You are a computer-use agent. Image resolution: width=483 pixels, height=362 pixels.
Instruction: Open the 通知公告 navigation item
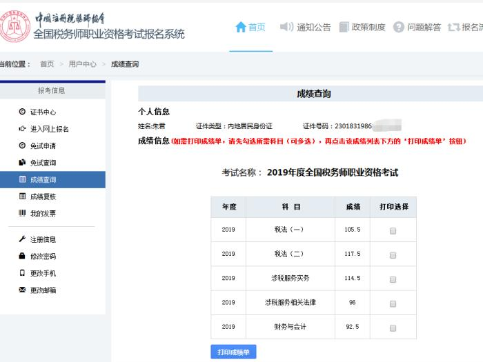pyautogui.click(x=305, y=27)
